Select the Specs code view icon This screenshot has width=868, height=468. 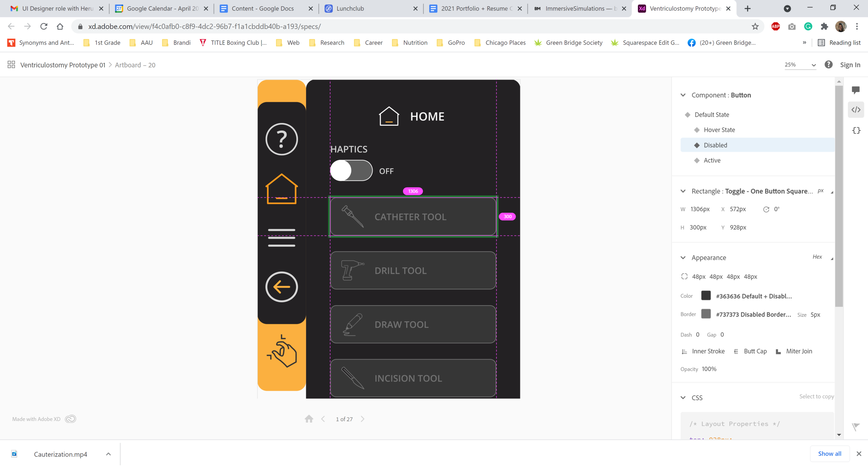click(856, 110)
